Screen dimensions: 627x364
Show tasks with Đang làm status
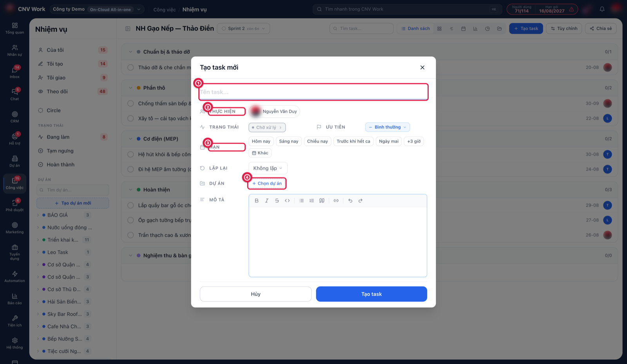[x=72, y=137]
